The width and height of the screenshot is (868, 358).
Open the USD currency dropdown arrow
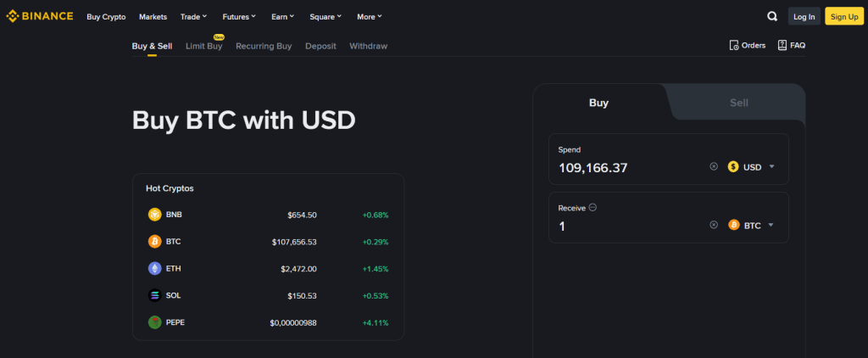click(771, 167)
